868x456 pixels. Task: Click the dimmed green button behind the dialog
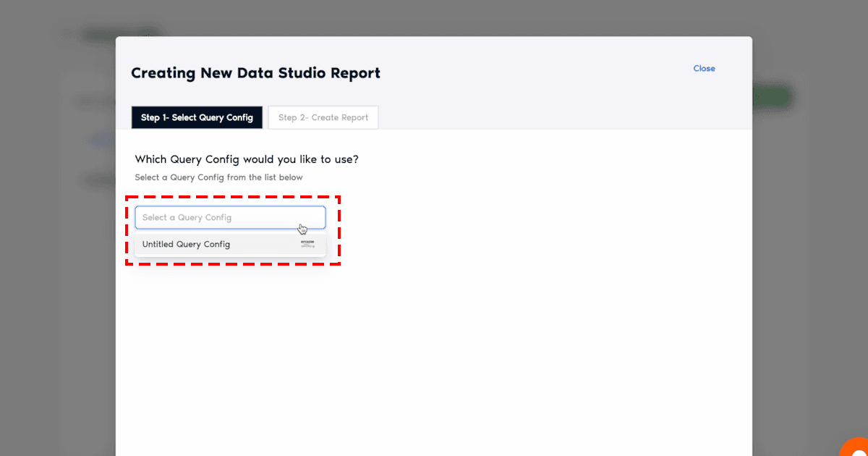(x=773, y=97)
